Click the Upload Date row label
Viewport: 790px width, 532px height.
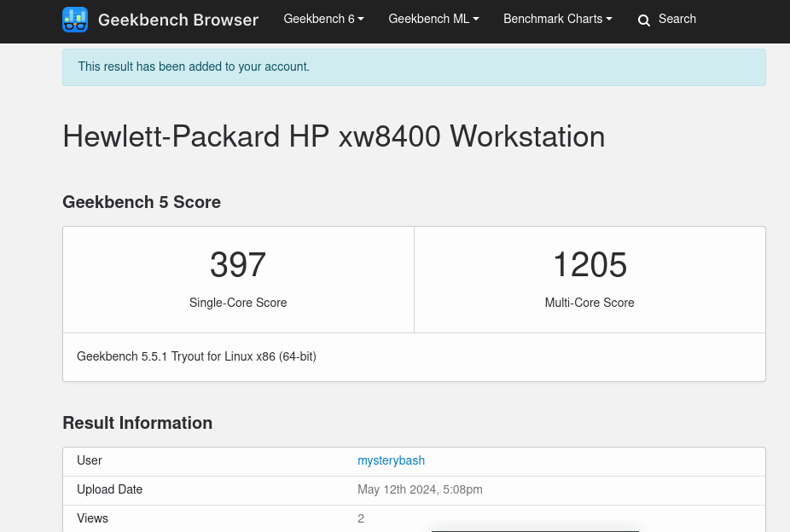(109, 489)
